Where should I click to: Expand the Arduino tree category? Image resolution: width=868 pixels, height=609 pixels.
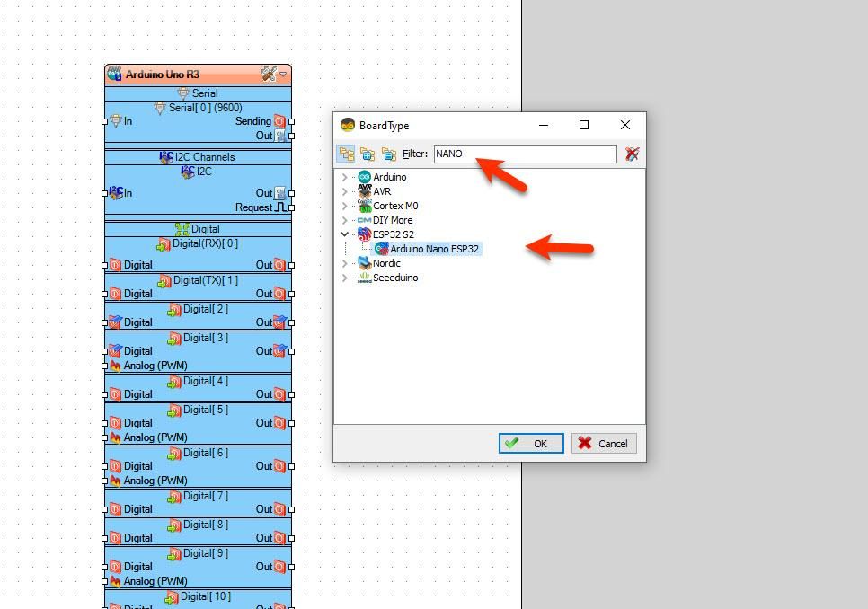[344, 177]
